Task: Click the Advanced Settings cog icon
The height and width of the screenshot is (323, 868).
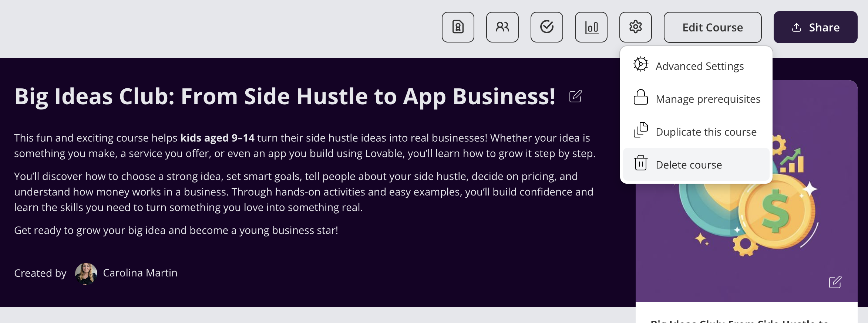Action: pyautogui.click(x=641, y=64)
